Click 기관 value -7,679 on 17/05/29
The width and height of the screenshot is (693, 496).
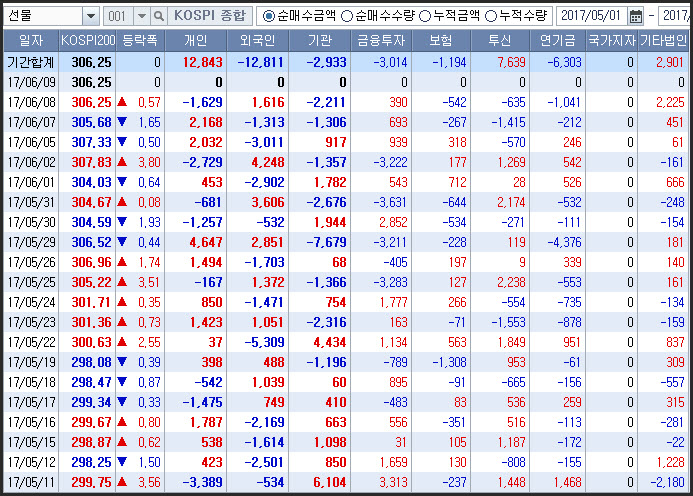tap(326, 242)
